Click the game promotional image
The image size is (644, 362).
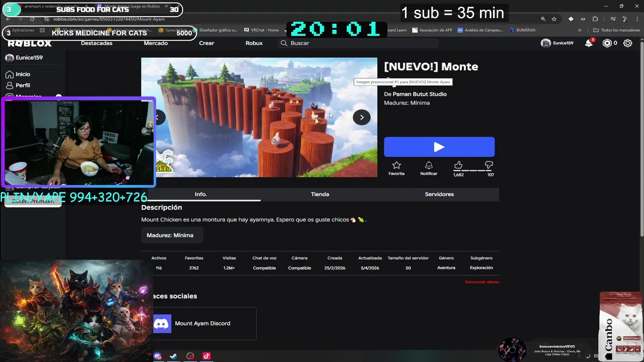point(259,117)
